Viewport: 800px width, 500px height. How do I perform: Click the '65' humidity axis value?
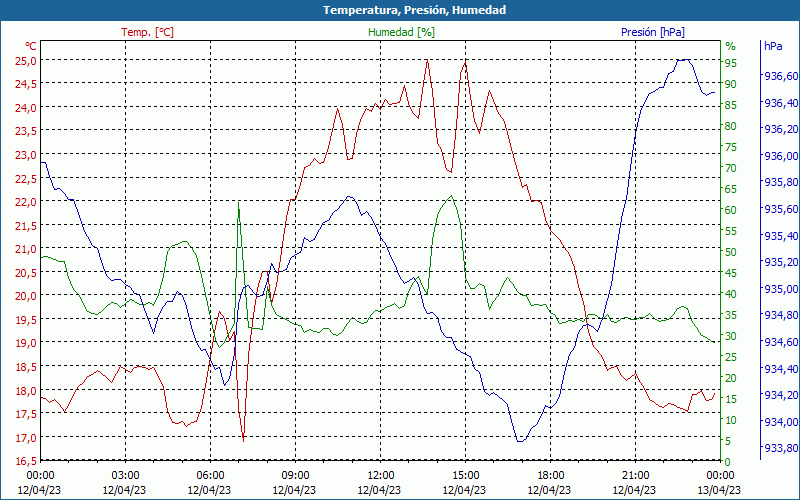pyautogui.click(x=731, y=189)
